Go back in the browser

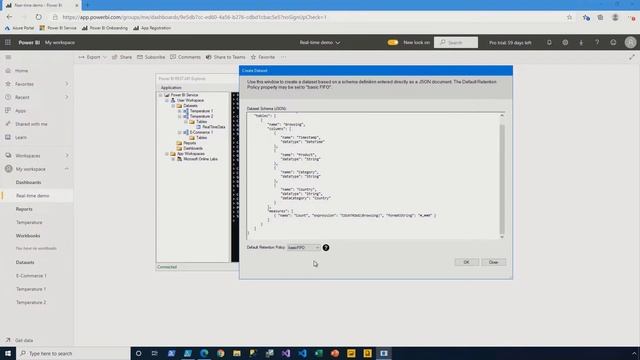pyautogui.click(x=9, y=17)
